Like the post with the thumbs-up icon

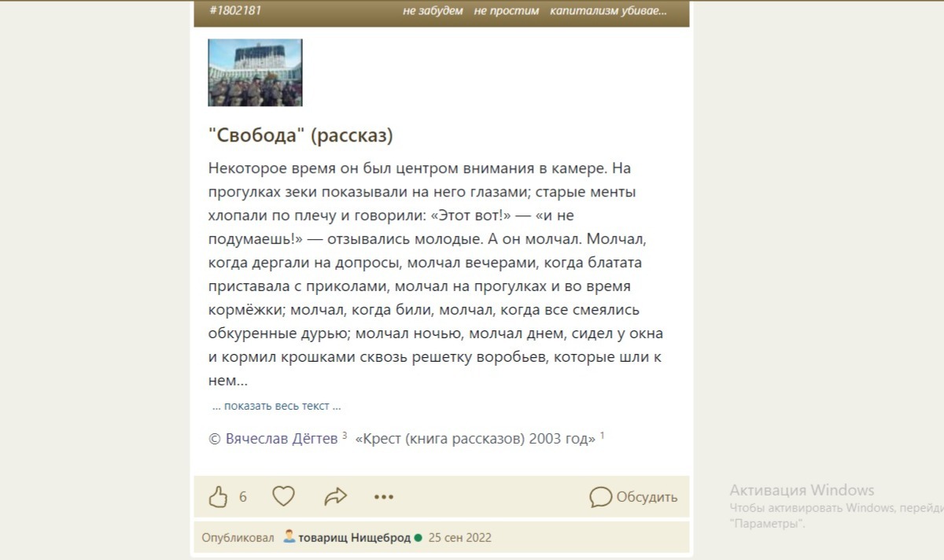tap(219, 496)
